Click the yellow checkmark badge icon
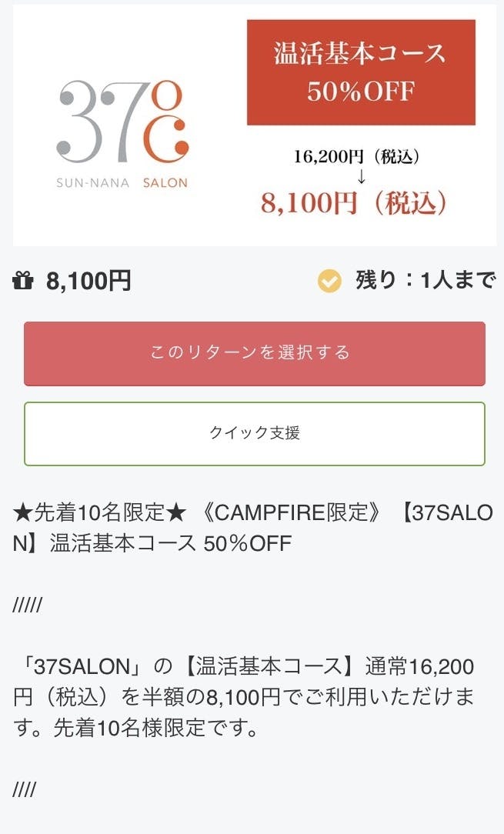 coord(330,282)
